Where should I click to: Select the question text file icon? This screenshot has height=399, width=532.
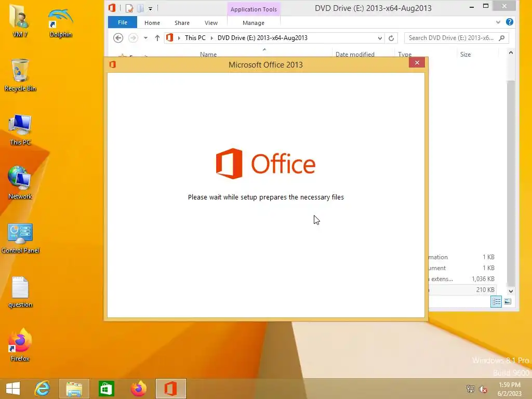click(x=20, y=292)
